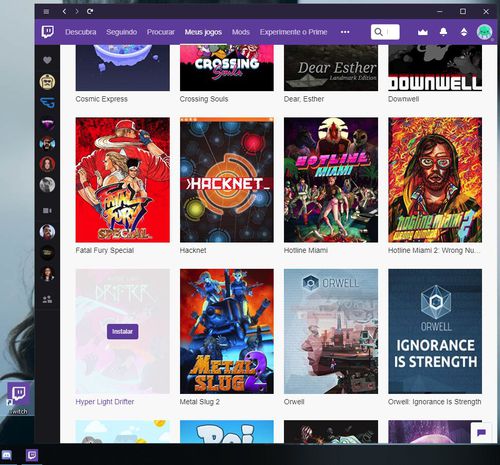Viewport: 500px width, 465px height.
Task: Select the Hacknet game cover
Action: tap(227, 180)
